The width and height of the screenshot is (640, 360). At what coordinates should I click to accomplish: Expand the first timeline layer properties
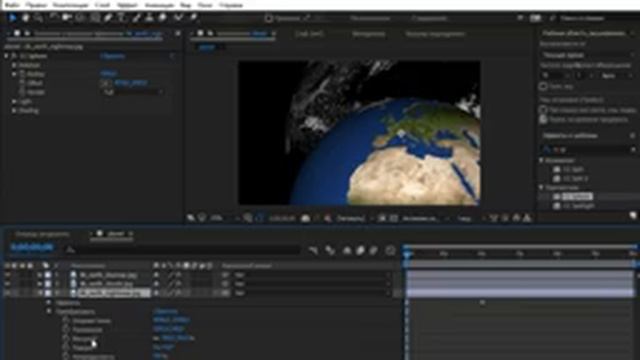click(x=40, y=275)
